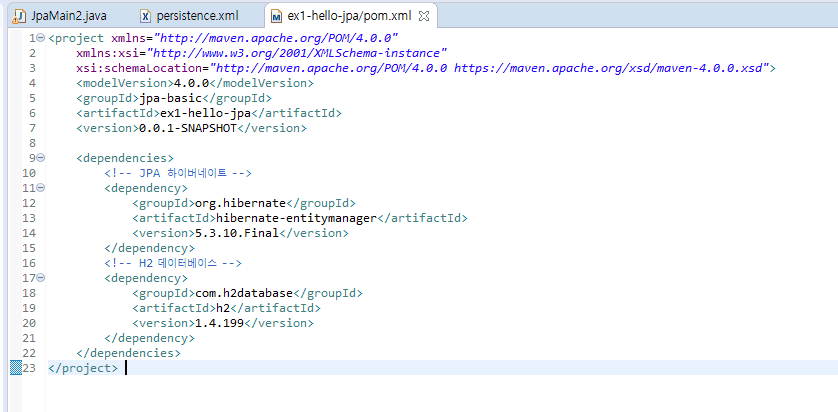Viewport: 838px width, 412px height.
Task: Click the closing dependency tag on line 21
Action: [x=150, y=338]
